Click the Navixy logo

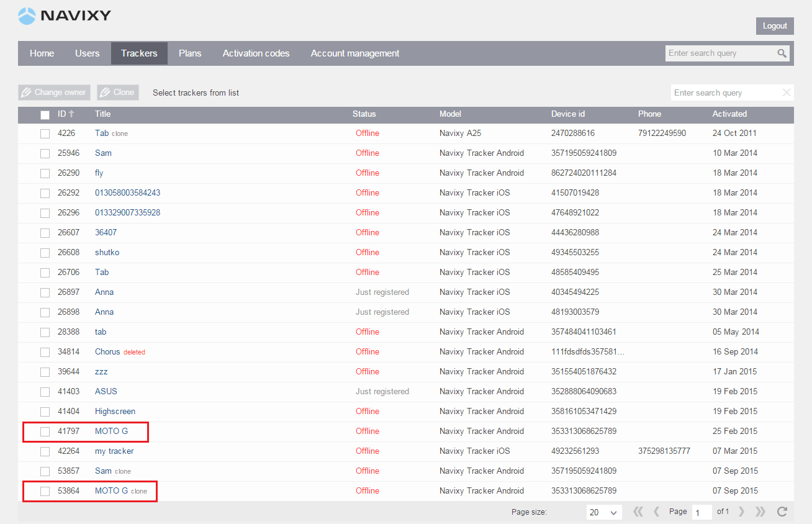[65, 16]
